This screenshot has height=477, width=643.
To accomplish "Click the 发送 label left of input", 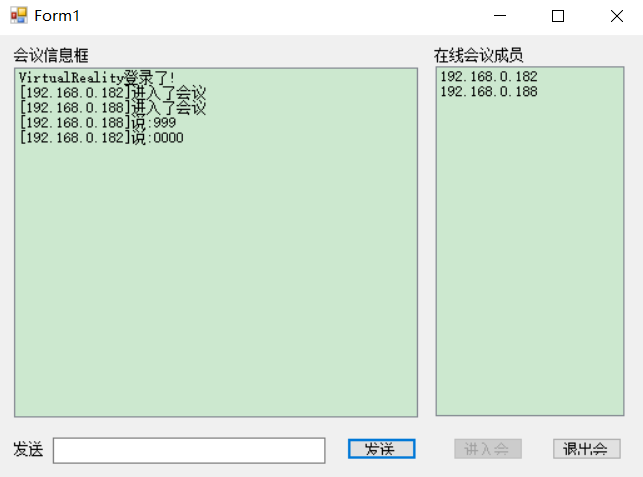I will (28, 450).
